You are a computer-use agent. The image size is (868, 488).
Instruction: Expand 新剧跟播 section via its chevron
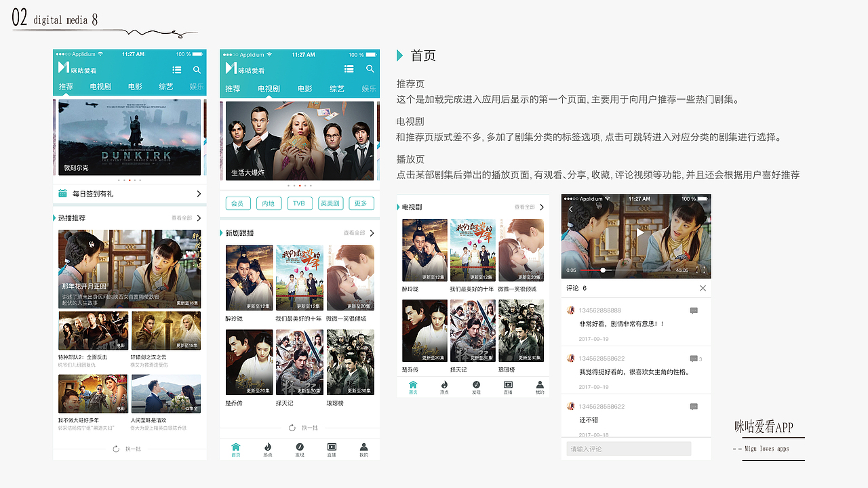372,233
